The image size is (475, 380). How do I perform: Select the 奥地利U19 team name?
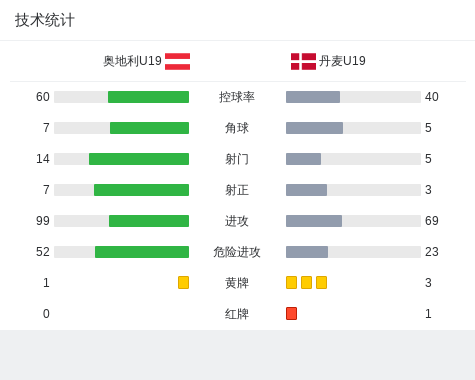pos(132,61)
